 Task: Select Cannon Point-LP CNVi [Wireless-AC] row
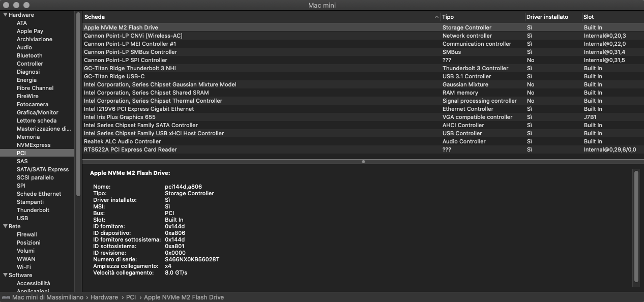363,36
